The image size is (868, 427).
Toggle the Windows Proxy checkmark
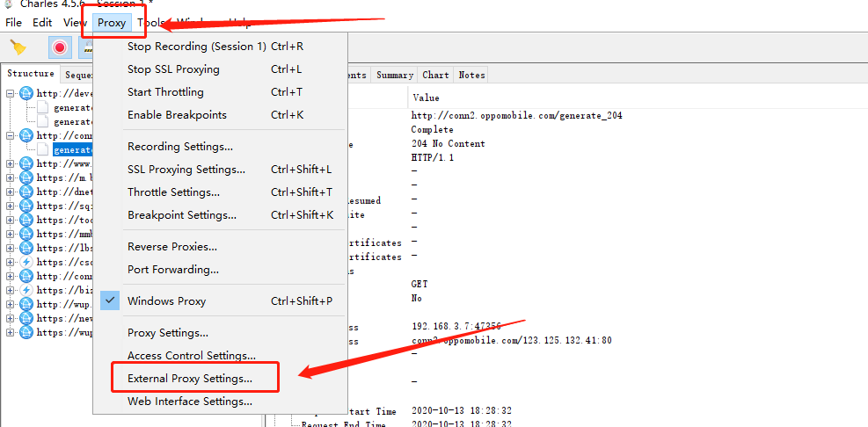click(110, 300)
